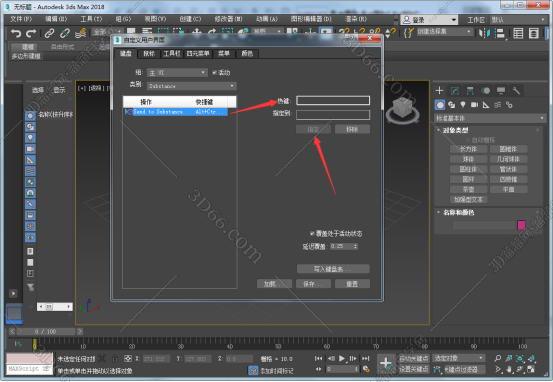Open the Hierarchy panel tab icon

470,91
